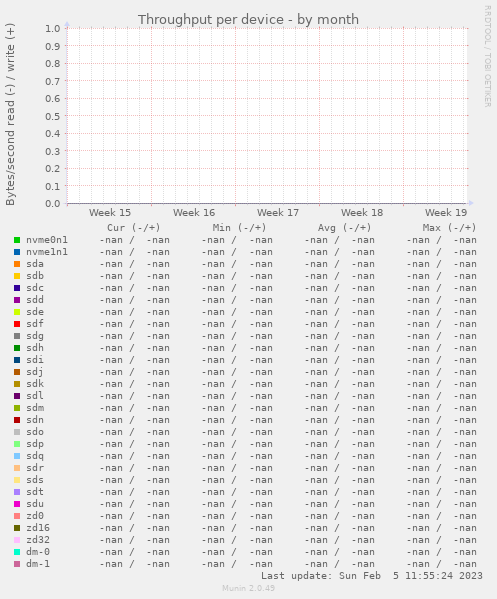Click the green nvme0n1 color swatch

click(17, 240)
